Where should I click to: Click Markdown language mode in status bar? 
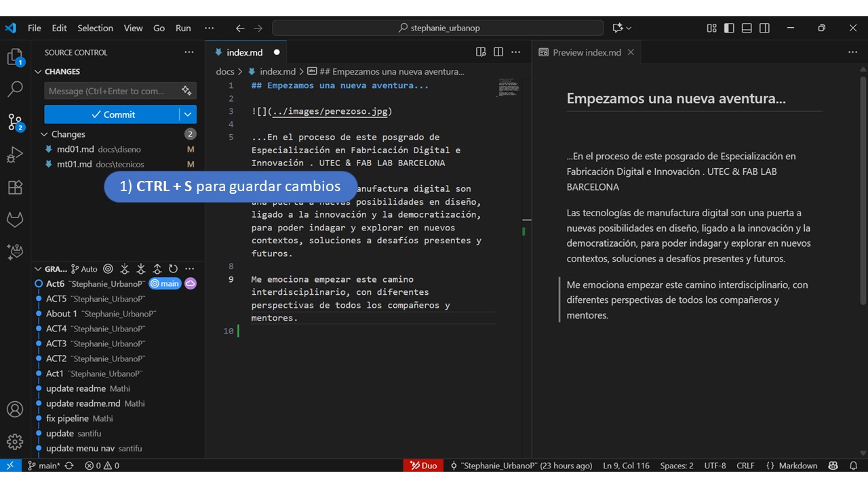pos(797,466)
